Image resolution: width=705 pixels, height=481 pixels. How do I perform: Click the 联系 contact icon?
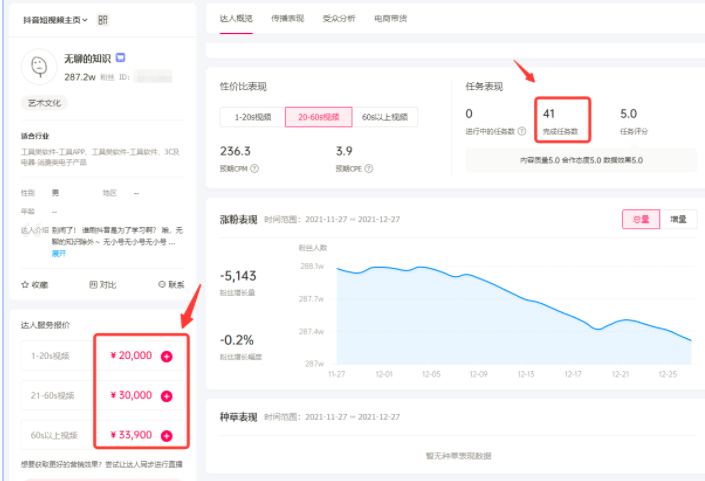tap(162, 285)
